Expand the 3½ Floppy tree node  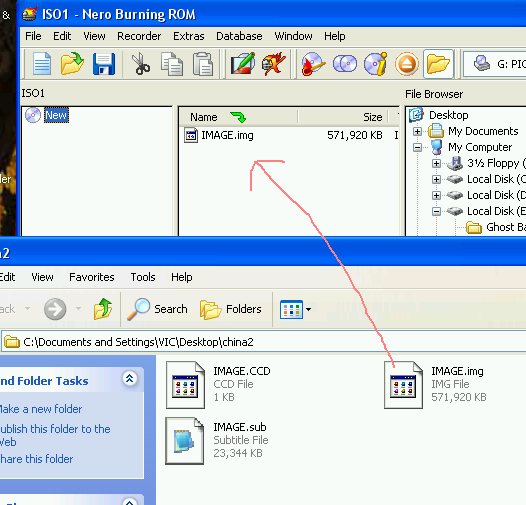point(436,163)
